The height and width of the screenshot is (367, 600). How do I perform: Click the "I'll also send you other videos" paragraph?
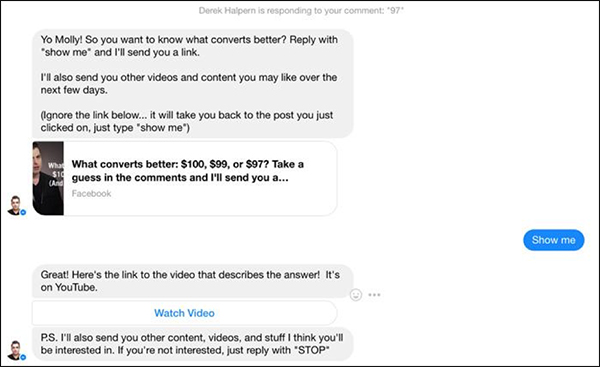189,83
